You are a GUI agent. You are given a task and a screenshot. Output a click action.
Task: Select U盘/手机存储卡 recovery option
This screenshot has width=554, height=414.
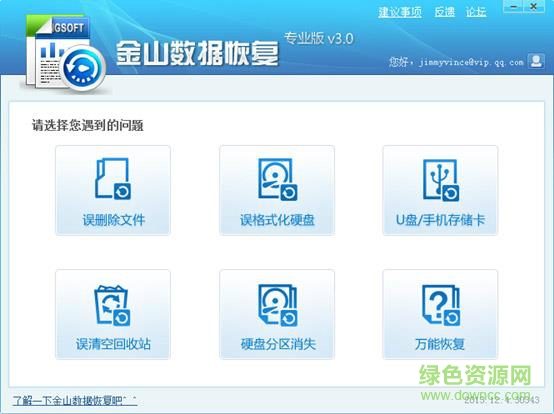click(x=440, y=190)
